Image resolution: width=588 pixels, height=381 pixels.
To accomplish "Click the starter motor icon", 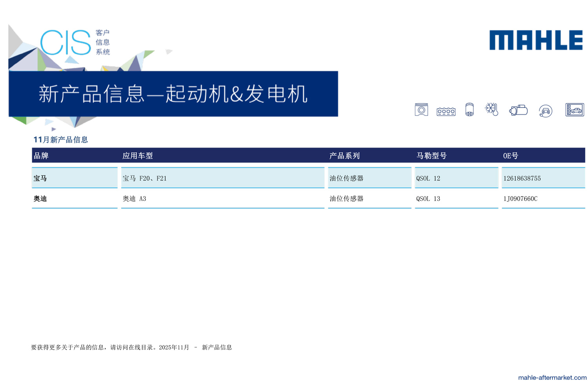I will point(518,110).
